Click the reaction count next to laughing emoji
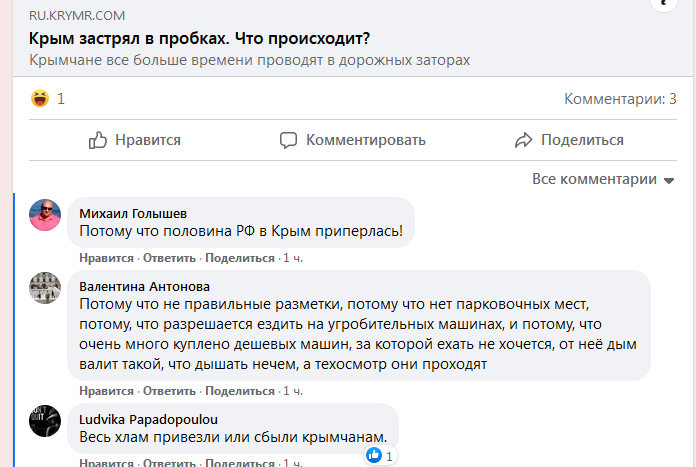Image resolution: width=696 pixels, height=467 pixels. tap(61, 99)
